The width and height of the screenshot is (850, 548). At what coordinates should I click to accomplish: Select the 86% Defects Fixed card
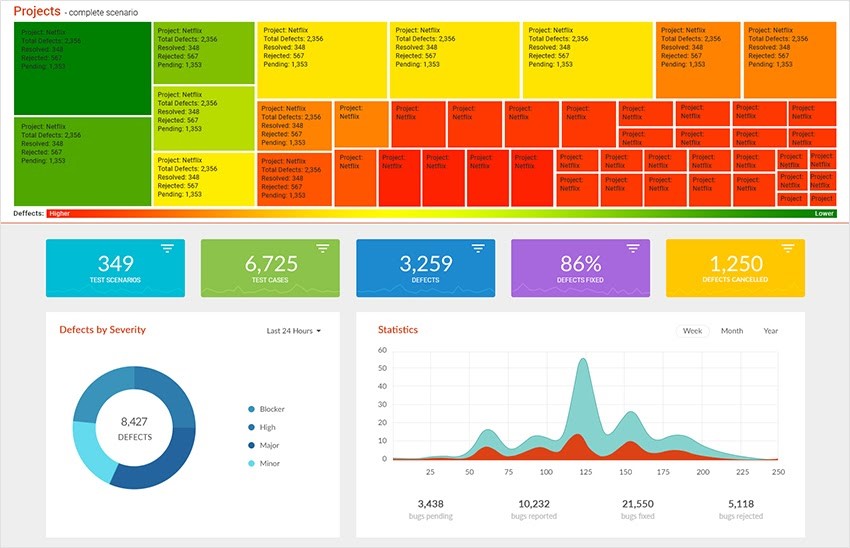[x=581, y=268]
